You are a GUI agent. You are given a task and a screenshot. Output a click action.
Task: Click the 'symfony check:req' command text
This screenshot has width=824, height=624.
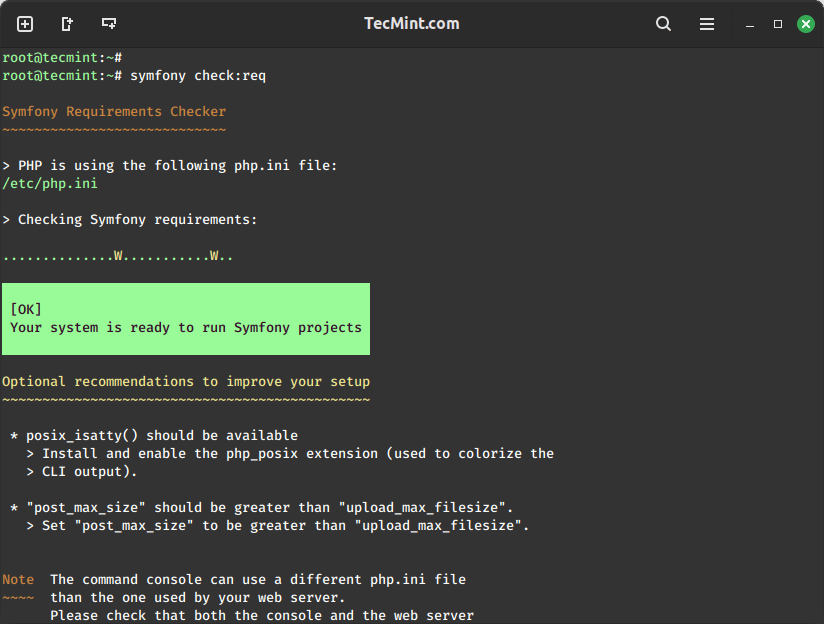click(198, 76)
